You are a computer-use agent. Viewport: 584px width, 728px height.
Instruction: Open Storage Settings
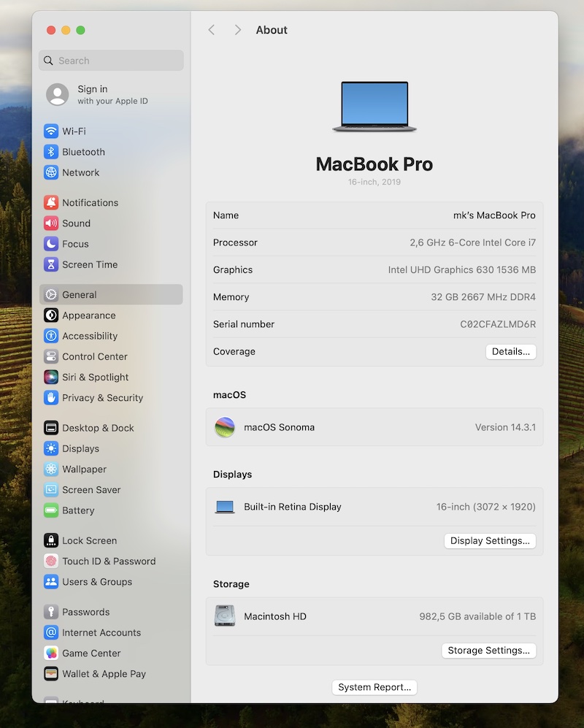[488, 651]
